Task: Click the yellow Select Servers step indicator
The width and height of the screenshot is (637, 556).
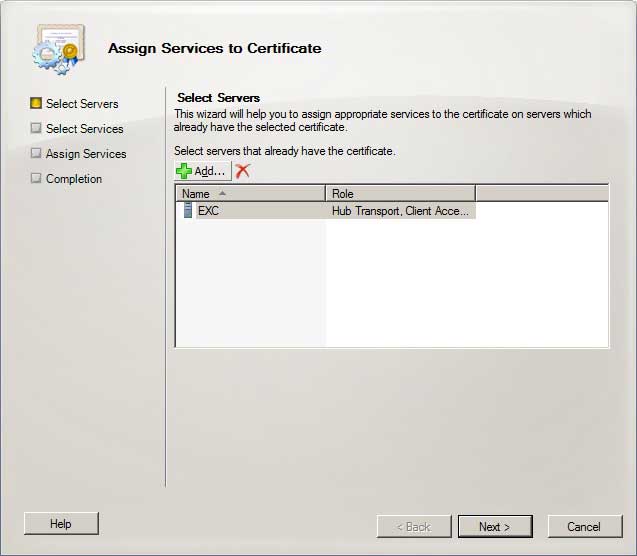Action: coord(36,103)
